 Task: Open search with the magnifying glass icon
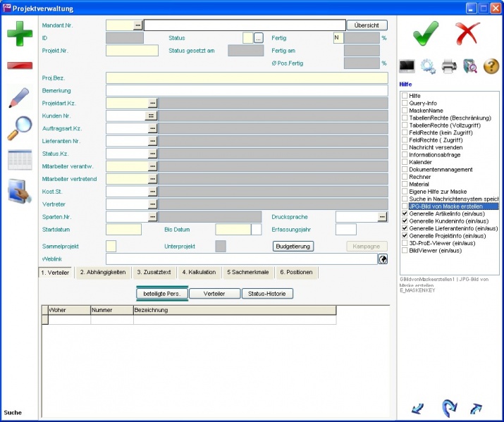coord(20,128)
